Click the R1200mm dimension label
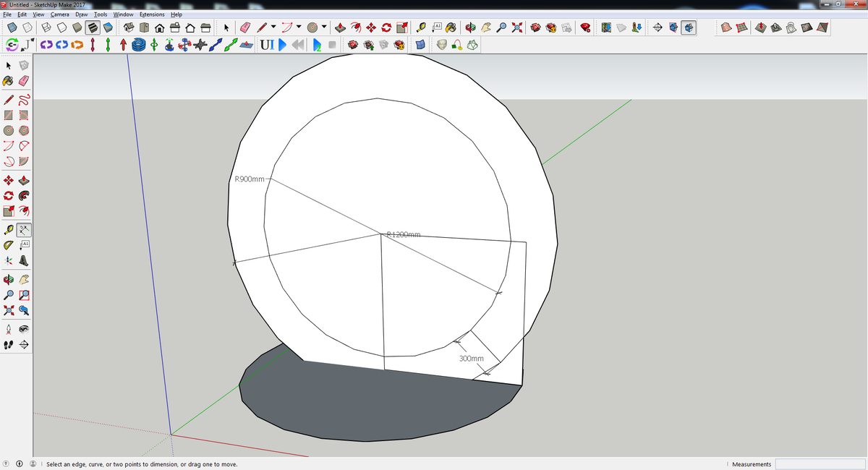 404,234
